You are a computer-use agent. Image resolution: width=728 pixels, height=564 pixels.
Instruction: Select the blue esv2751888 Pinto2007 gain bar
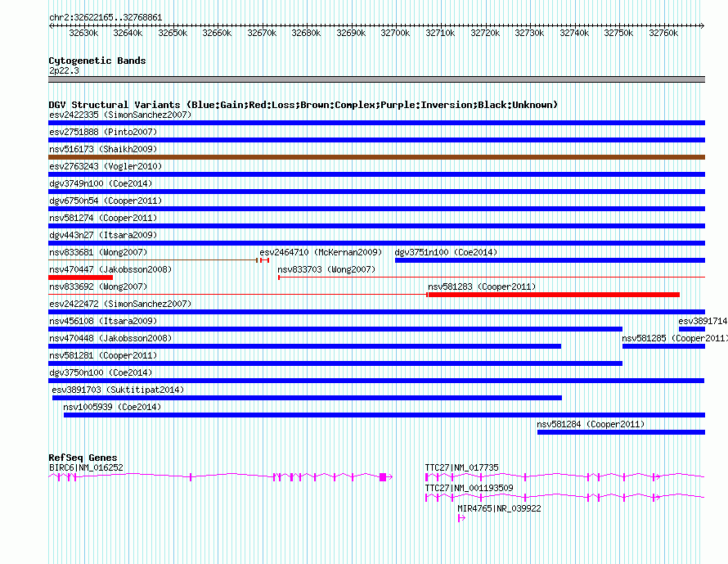[x=376, y=140]
